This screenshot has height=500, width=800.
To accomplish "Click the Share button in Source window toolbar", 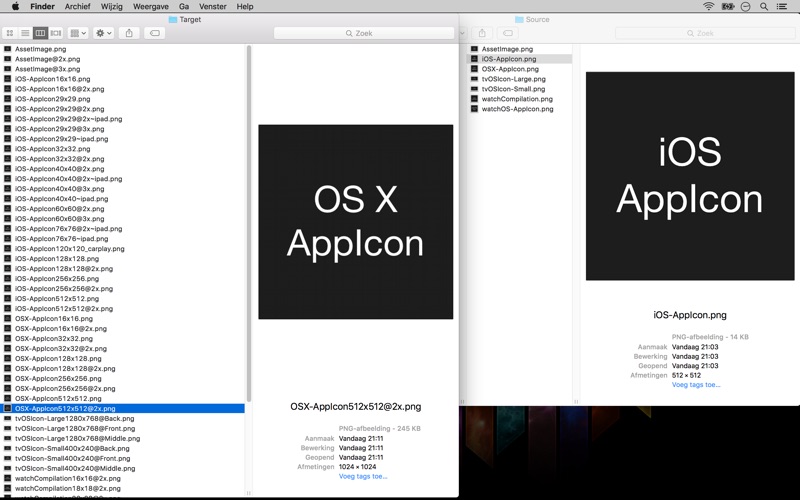I will point(482,33).
